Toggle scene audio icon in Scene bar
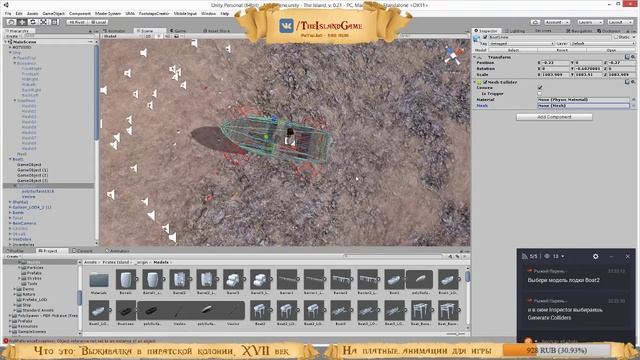Screen dimensions: 640x360 point(167,36)
